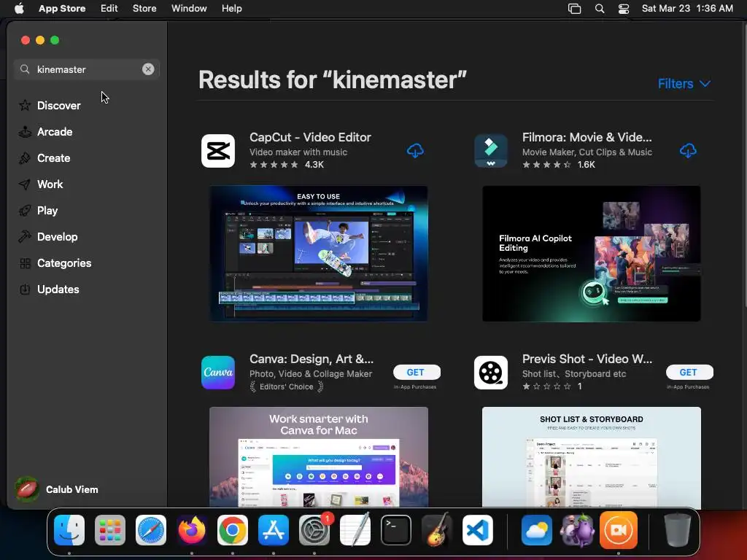Viewport: 747px width, 560px height.
Task: Click the Filmora 1.6K star rating
Action: pos(559,164)
